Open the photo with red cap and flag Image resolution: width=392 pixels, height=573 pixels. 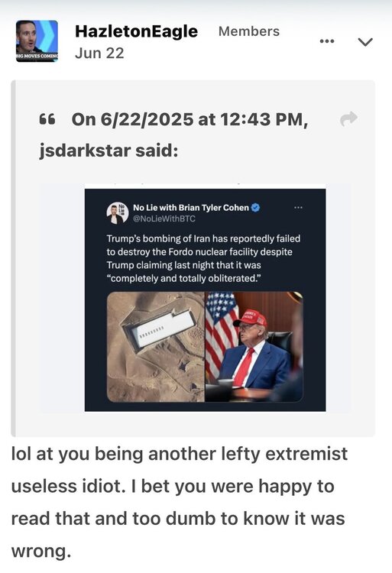pos(254,346)
